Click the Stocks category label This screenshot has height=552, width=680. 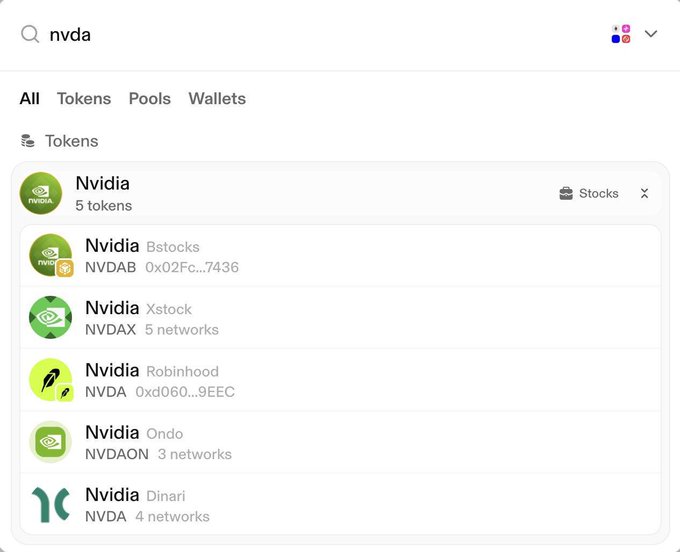point(599,193)
